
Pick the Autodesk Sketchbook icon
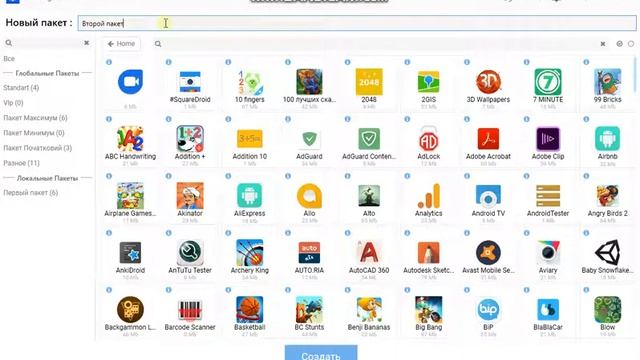[429, 253]
